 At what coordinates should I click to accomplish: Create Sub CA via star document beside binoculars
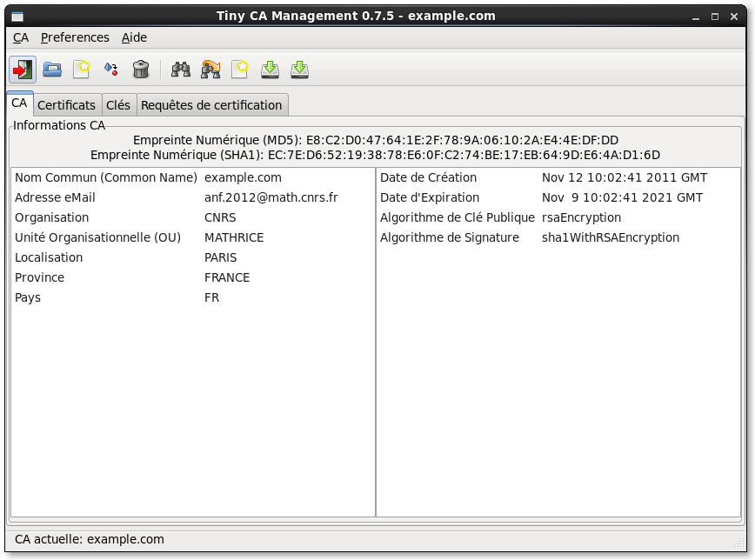240,70
